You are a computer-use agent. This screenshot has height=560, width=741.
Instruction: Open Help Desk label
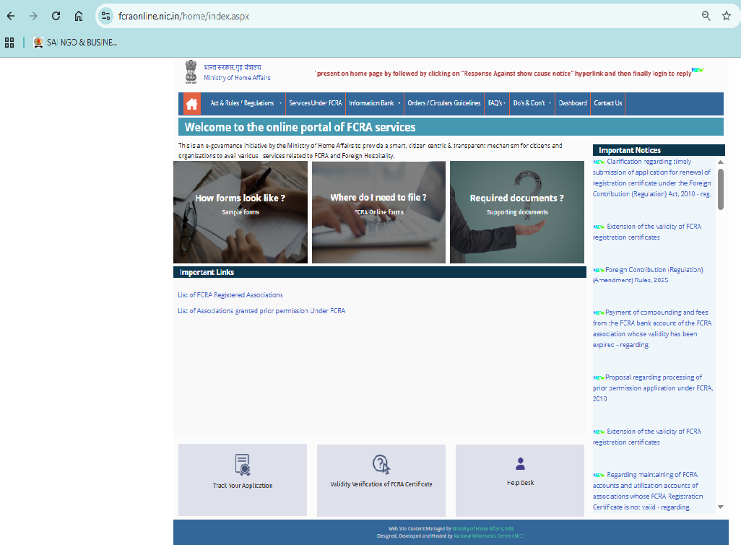(520, 483)
